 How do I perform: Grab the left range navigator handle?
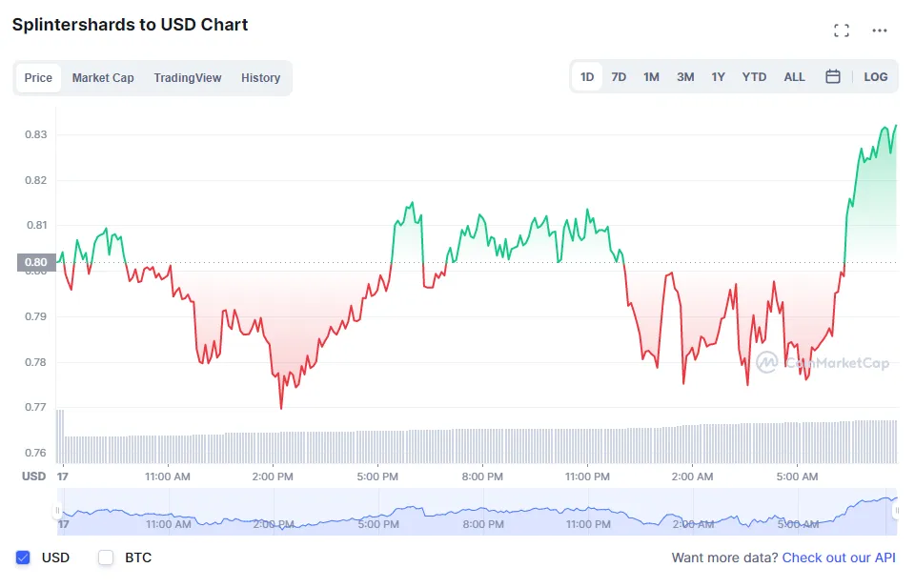pos(57,511)
